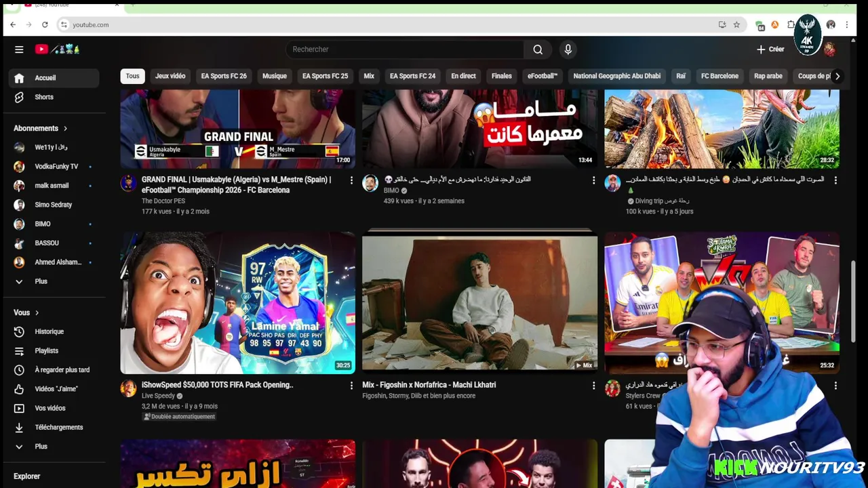Image resolution: width=868 pixels, height=488 pixels.
Task: Select EA Sports FC 25 chip
Action: tap(325, 76)
